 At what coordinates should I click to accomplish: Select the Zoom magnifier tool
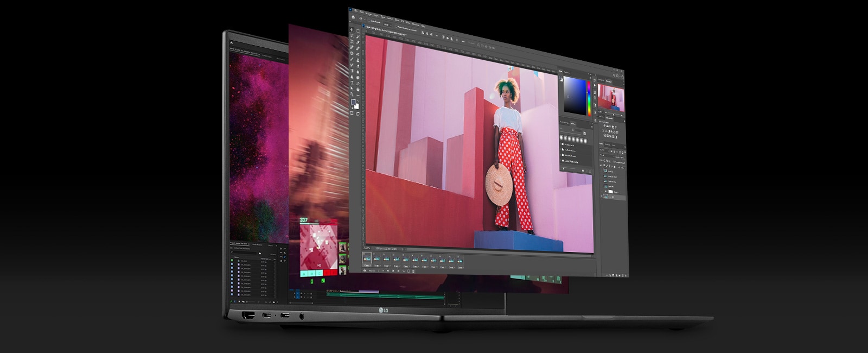pyautogui.click(x=352, y=94)
